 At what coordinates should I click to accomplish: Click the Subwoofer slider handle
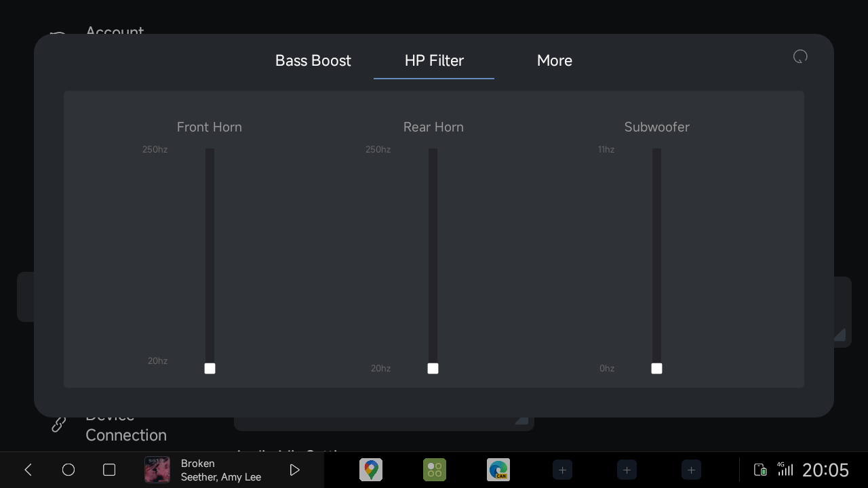click(x=656, y=368)
